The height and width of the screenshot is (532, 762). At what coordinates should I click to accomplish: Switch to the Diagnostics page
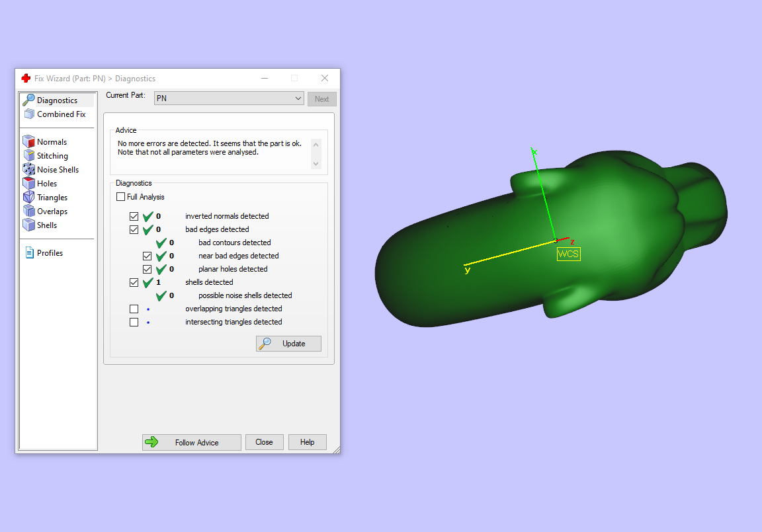point(58,100)
